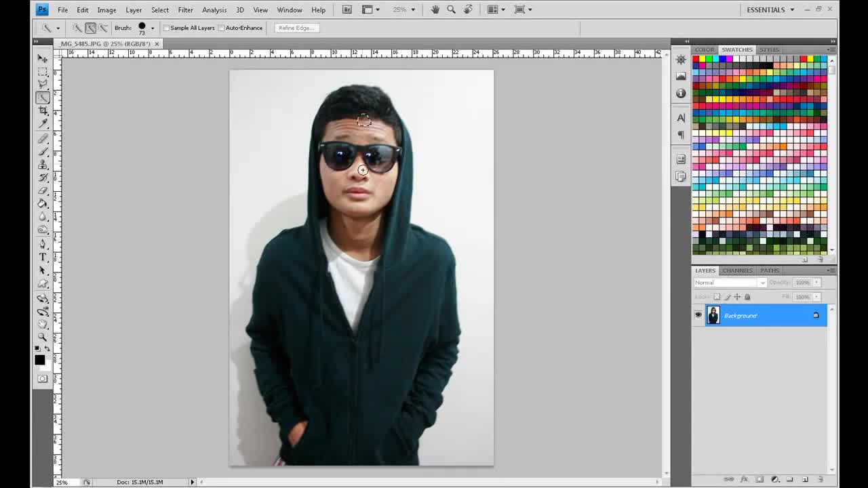Swap foreground and background colors
Image resolution: width=868 pixels, height=488 pixels.
47,348
